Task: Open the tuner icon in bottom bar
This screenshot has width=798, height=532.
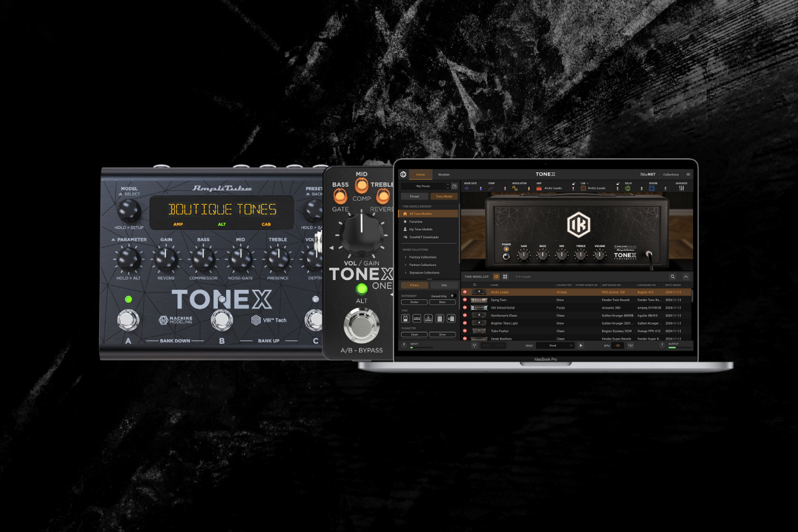Action: pos(474,345)
